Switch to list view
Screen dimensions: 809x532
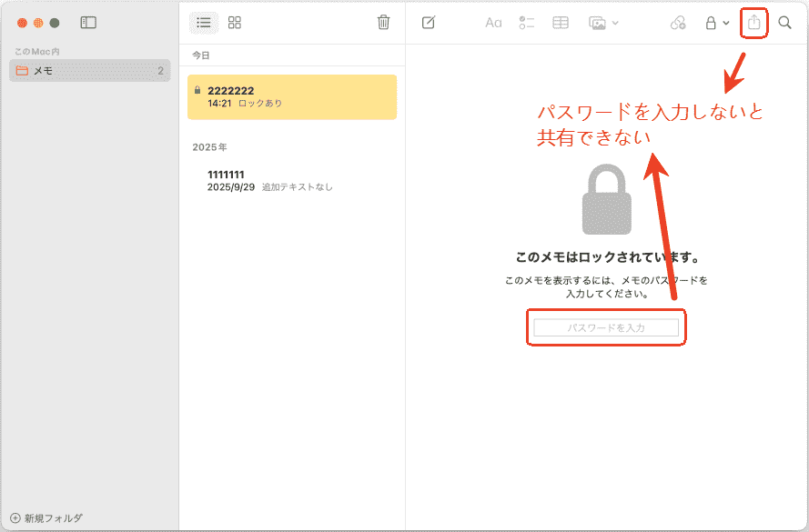[204, 23]
